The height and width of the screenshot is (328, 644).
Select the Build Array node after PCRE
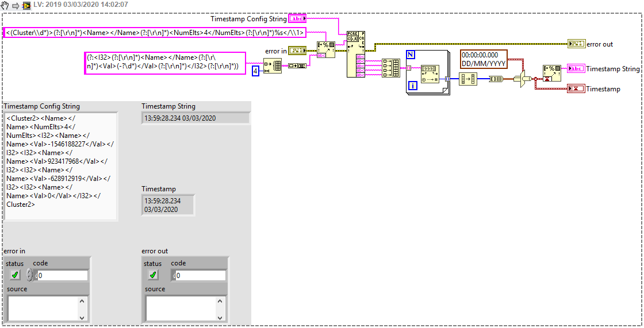click(x=390, y=68)
